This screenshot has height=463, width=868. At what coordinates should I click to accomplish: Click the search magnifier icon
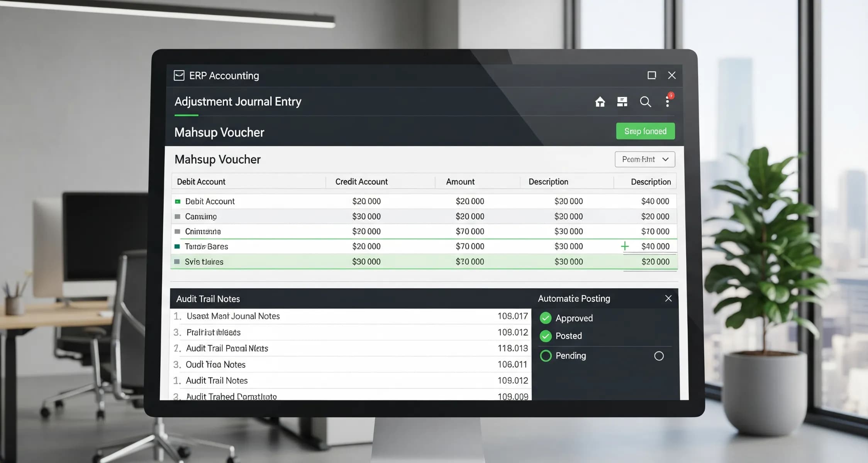(x=645, y=102)
